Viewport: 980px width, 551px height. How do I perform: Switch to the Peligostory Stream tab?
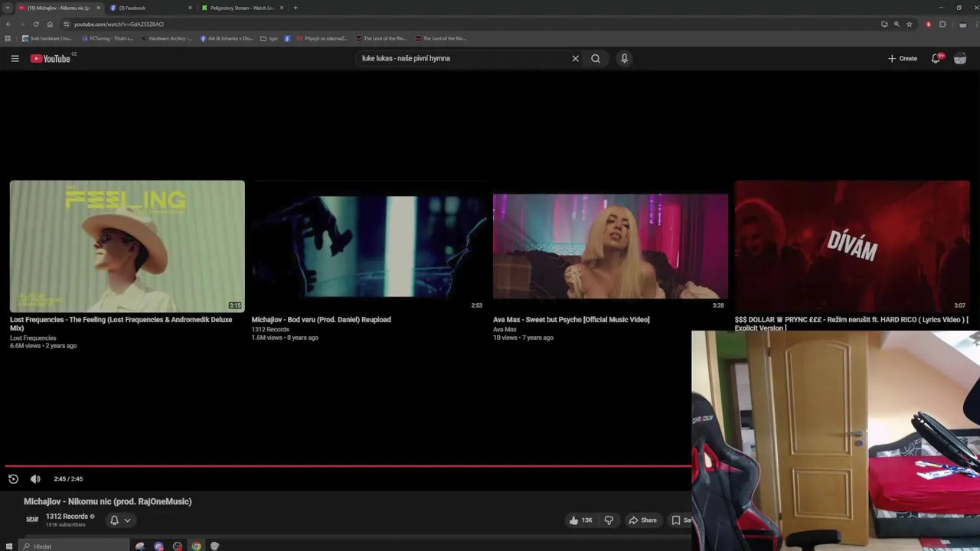241,8
